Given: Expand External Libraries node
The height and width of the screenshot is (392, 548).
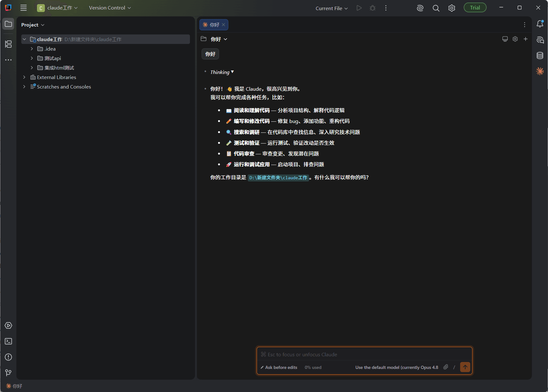Looking at the screenshot, I should (24, 77).
